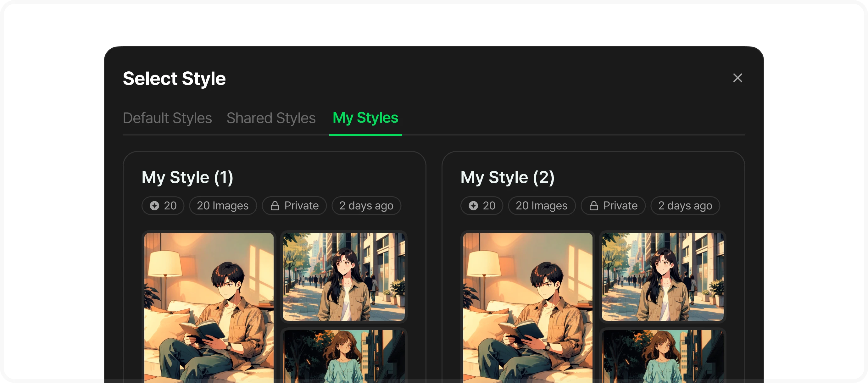The image size is (868, 383).
Task: Click the Private badge text in My Style (2)
Action: pos(620,205)
